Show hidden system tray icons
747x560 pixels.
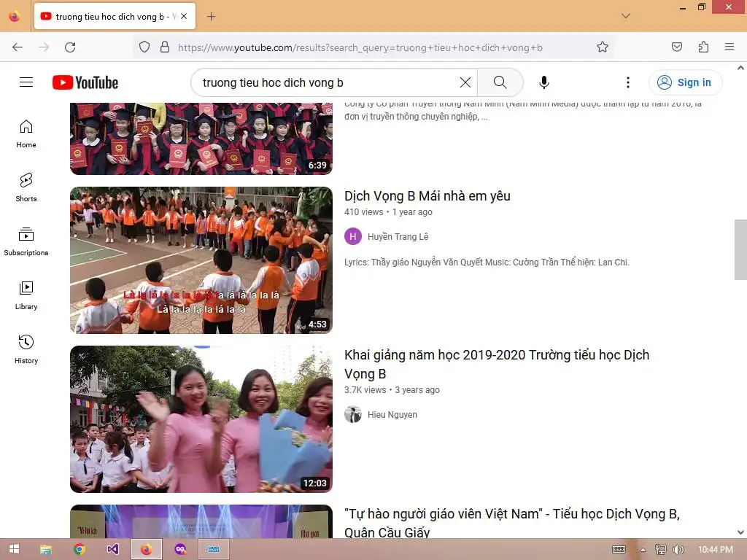pyautogui.click(x=643, y=550)
